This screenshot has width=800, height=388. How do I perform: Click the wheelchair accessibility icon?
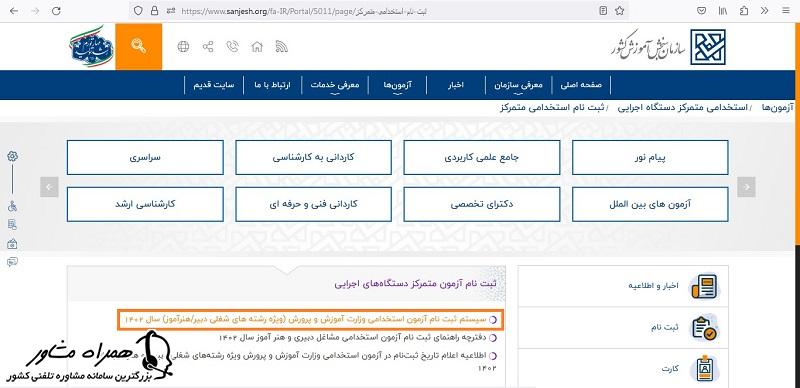coord(13,206)
